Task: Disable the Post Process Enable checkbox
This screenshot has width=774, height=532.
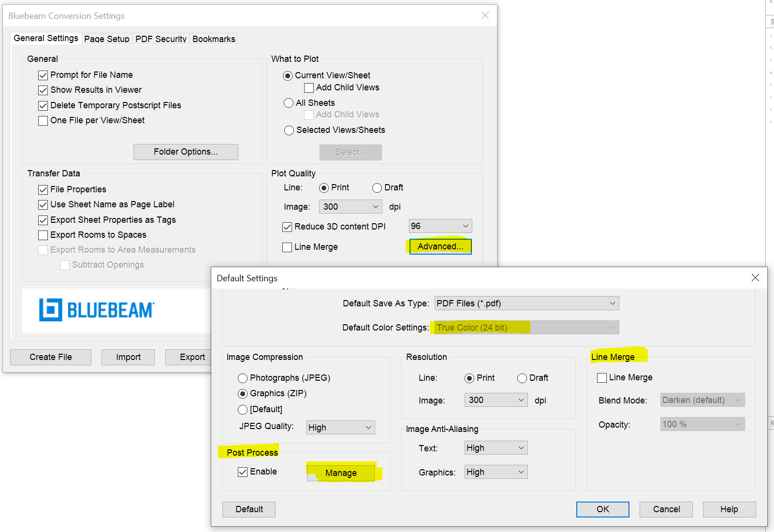Action: coord(243,472)
